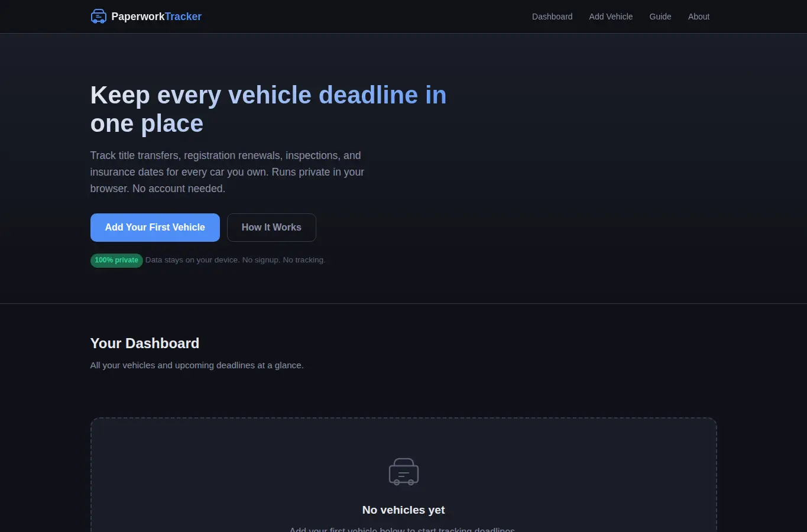This screenshot has height=532, width=807.
Task: Click the PaperworkTracker car logo icon
Action: (99, 17)
